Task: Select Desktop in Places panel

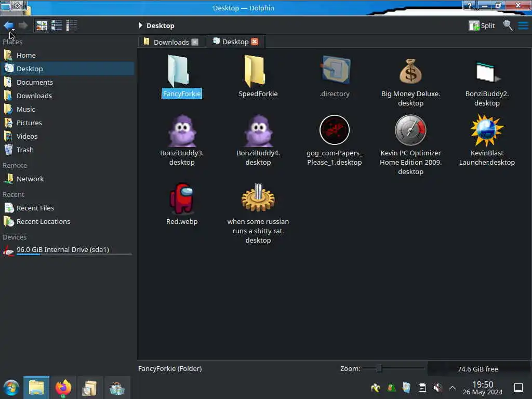Action: tap(68, 69)
